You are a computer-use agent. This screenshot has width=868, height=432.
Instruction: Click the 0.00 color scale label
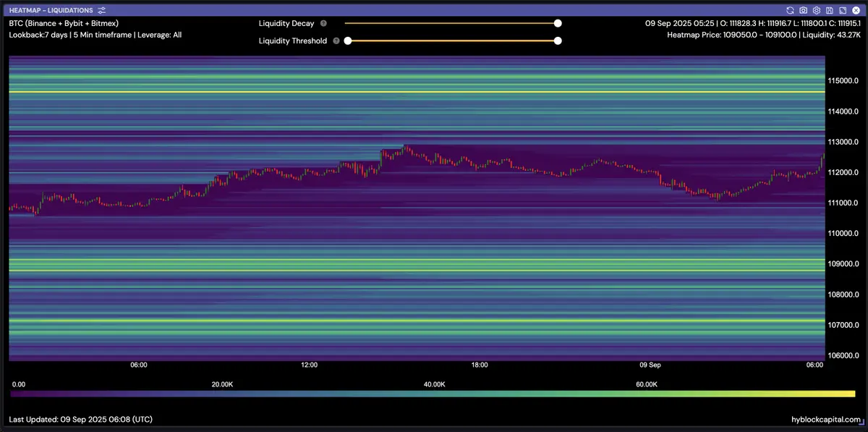coord(19,384)
